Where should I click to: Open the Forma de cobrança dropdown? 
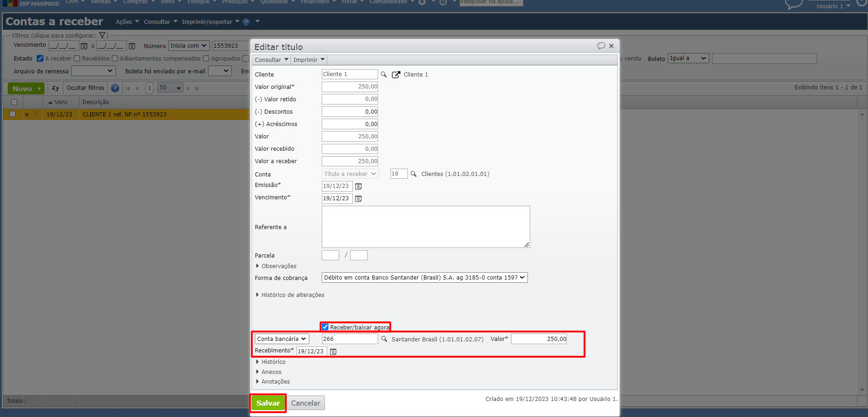click(424, 278)
